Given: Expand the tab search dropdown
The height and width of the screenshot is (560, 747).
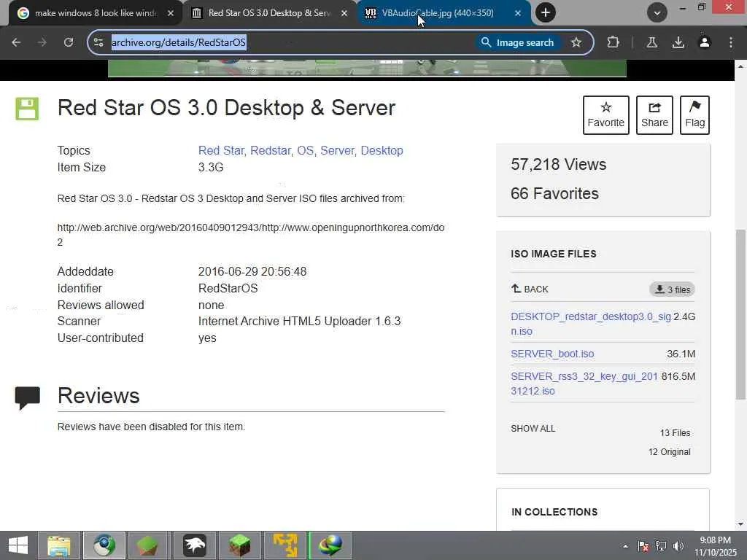Looking at the screenshot, I should click(657, 12).
